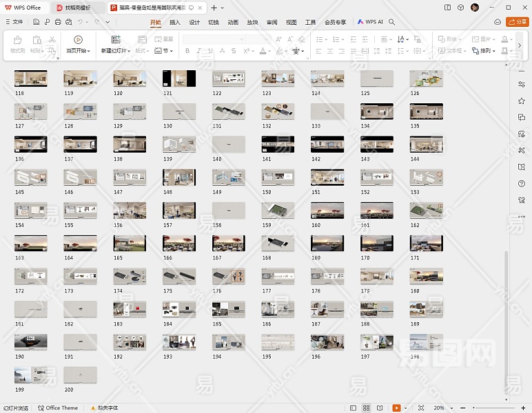Image resolution: width=532 pixels, height=413 pixels.
Task: Toggle the slide sorter grid view
Action: [x=367, y=408]
